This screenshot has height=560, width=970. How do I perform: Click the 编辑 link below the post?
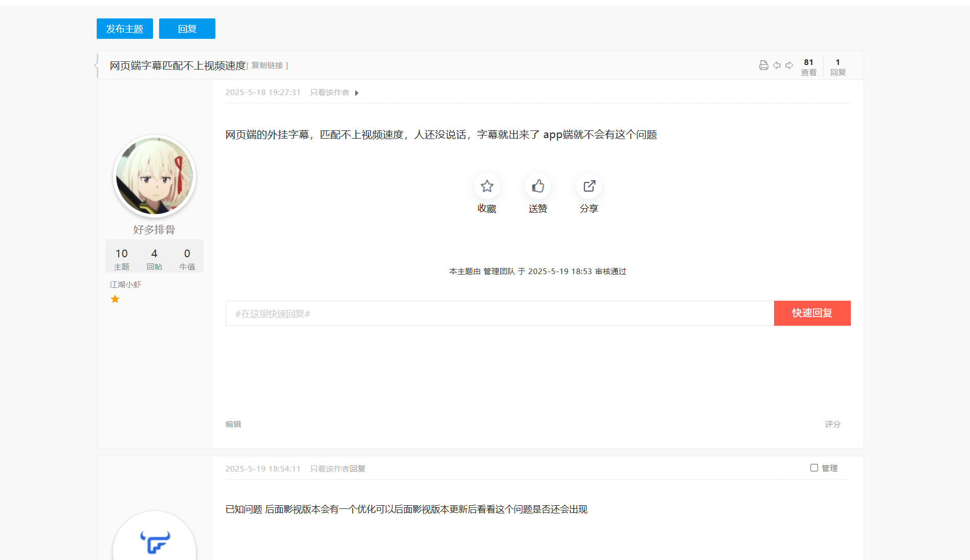(233, 424)
